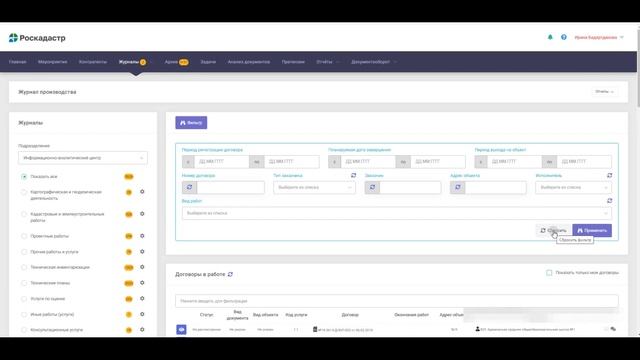Open gear settings for Консультационные услуги

coord(142,329)
